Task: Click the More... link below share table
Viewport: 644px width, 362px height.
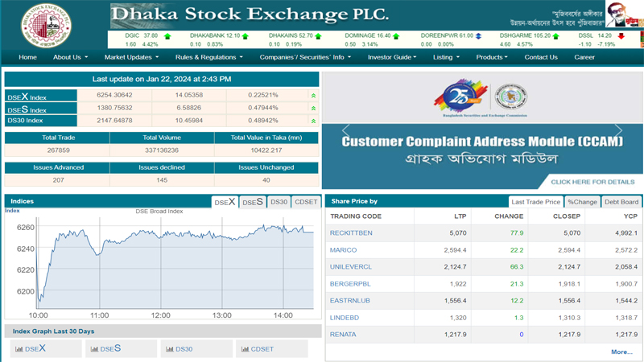Action: click(x=621, y=352)
